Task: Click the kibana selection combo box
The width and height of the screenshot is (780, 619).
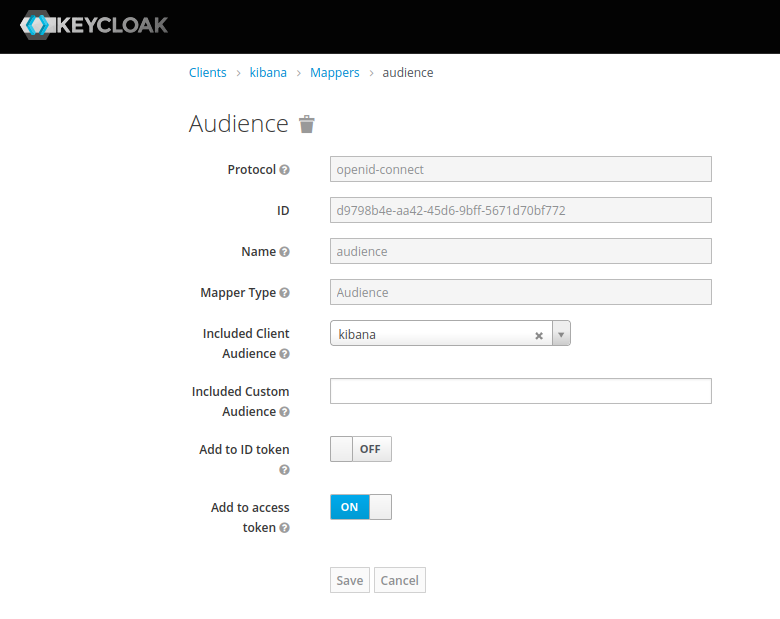Action: [x=432, y=334]
